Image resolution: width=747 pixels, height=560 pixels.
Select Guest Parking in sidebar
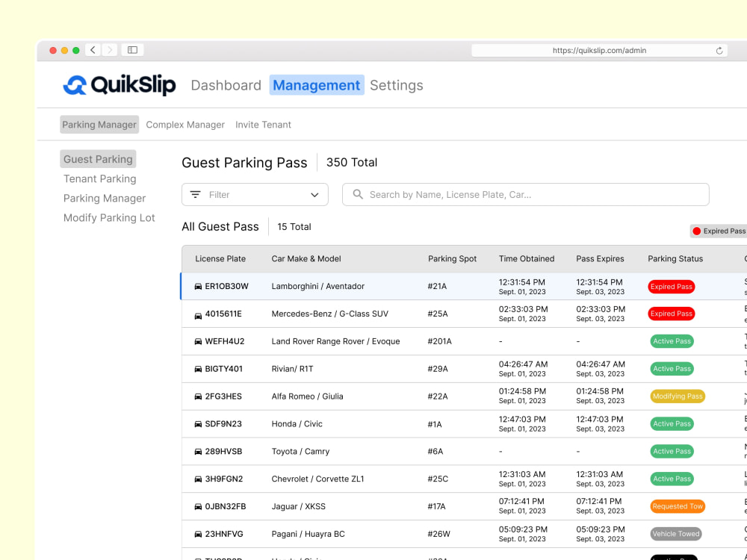(98, 159)
